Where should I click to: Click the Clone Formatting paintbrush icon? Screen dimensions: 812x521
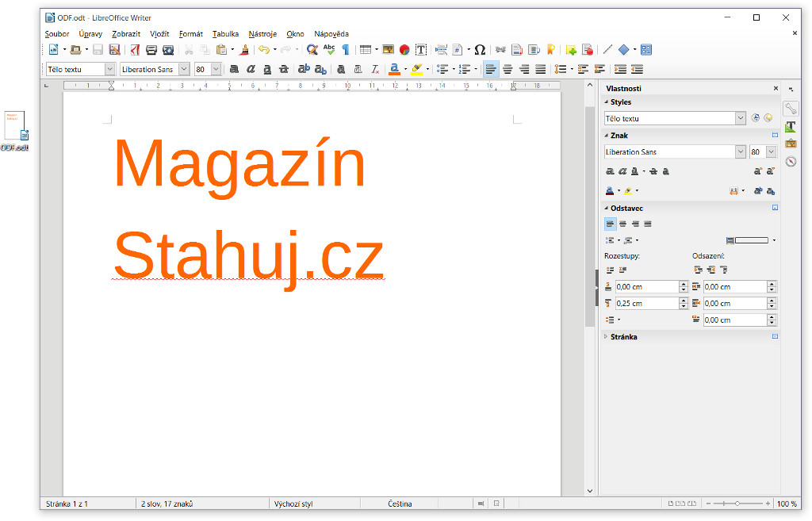pos(244,50)
